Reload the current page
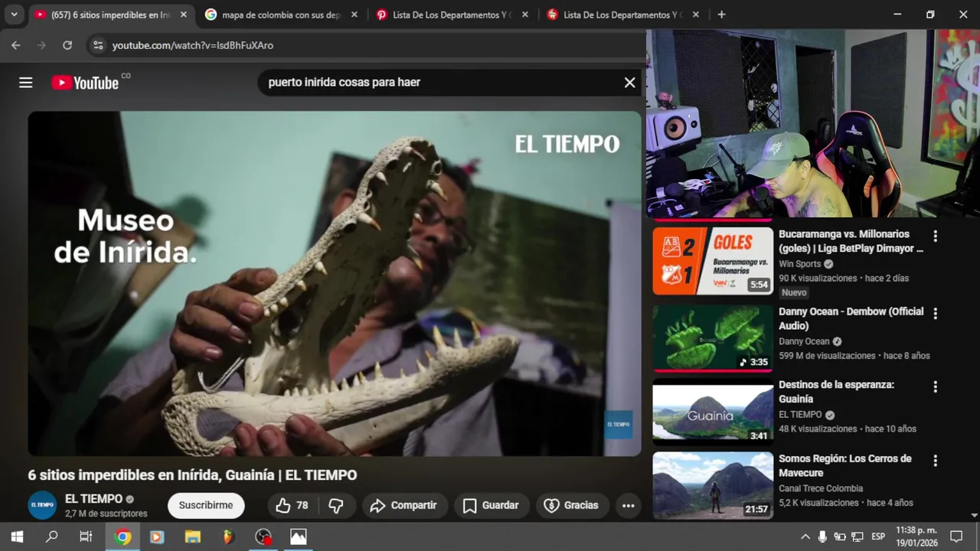 pyautogui.click(x=67, y=45)
